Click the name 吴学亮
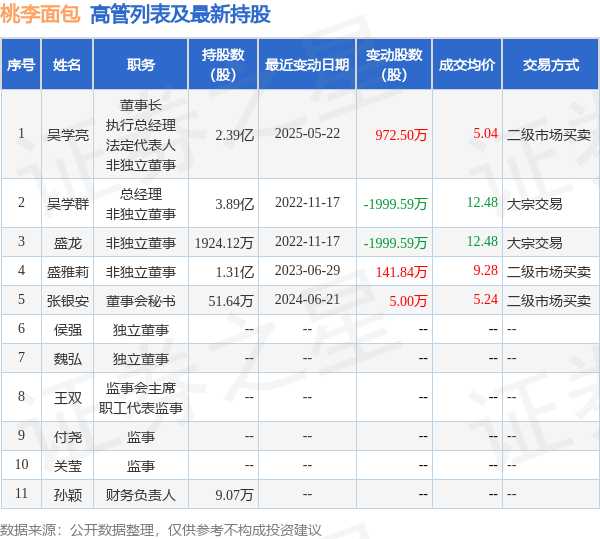 68,135
